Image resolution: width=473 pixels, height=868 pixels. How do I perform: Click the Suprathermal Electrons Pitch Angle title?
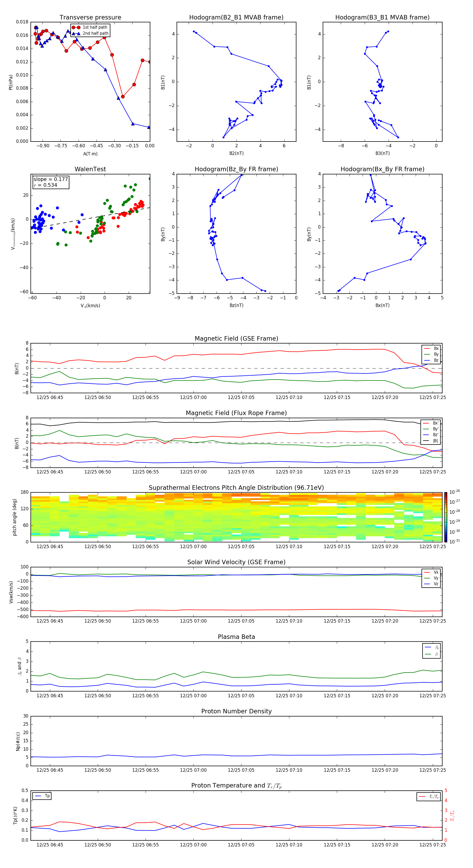pos(236,488)
